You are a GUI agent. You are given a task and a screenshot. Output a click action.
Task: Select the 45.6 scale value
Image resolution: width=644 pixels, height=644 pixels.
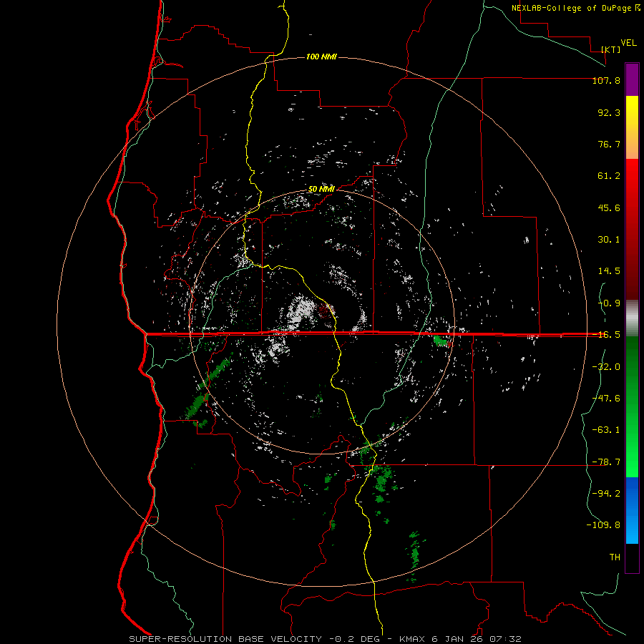[x=609, y=208]
